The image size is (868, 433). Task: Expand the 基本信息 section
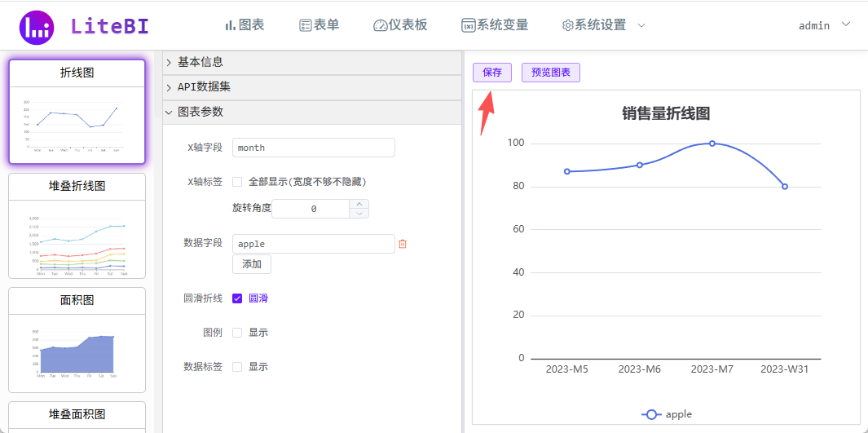(169, 62)
